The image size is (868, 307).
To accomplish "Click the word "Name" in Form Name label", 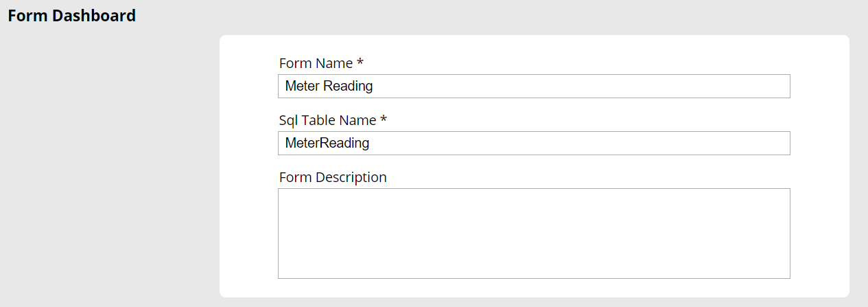I will [334, 64].
